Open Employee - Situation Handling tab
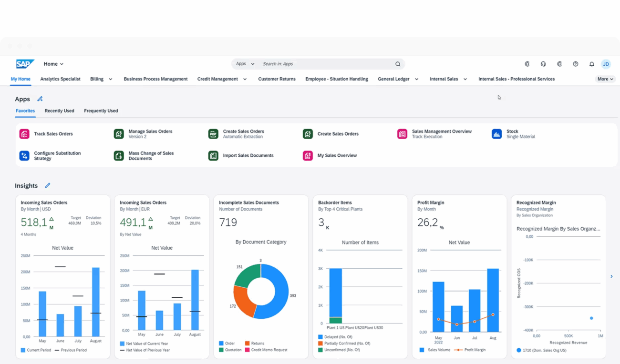Screen dimensions: 620x364 [337, 79]
